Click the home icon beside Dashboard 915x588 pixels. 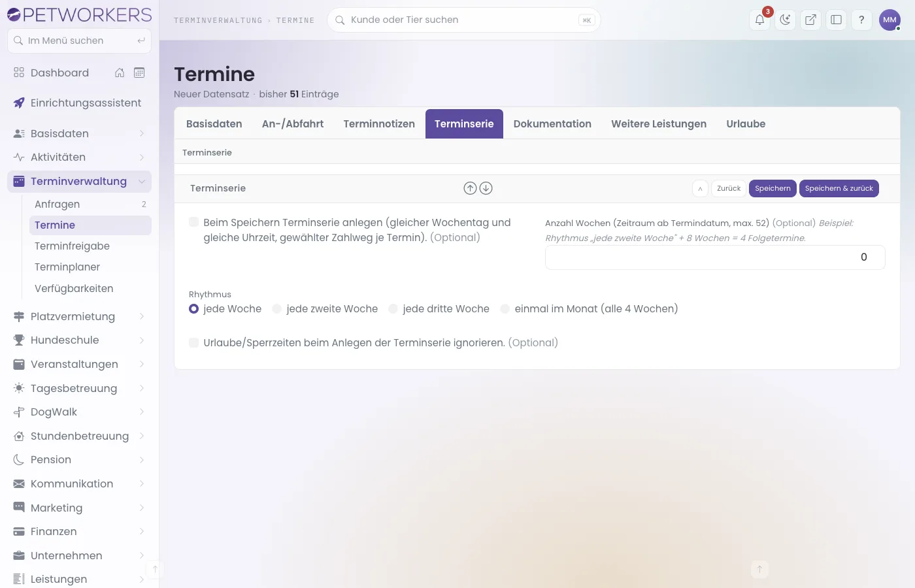(x=120, y=73)
